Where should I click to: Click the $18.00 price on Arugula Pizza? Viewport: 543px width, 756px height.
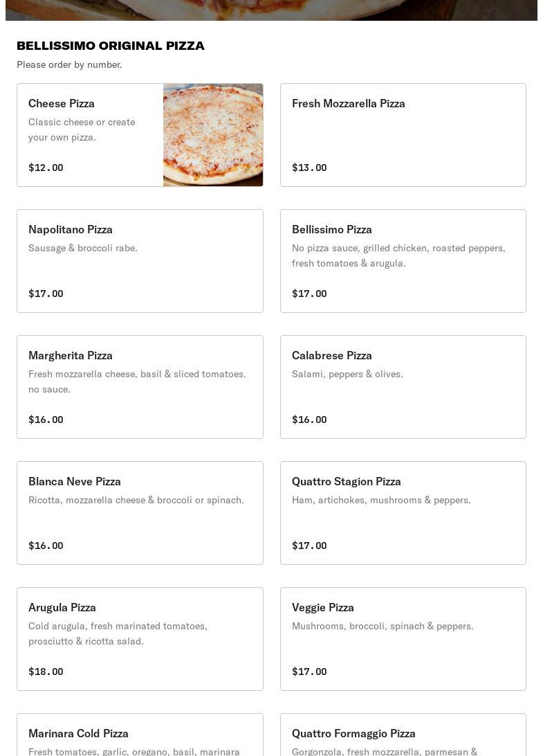point(46,672)
